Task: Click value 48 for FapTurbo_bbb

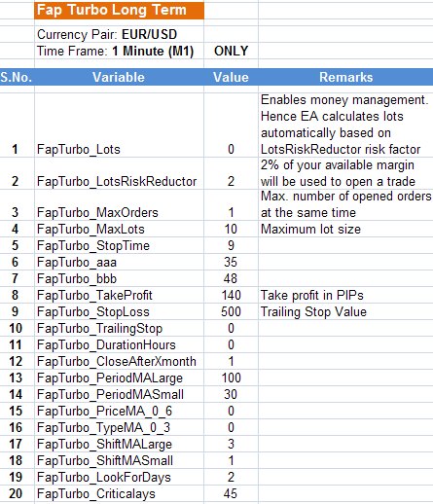Action: pos(231,278)
